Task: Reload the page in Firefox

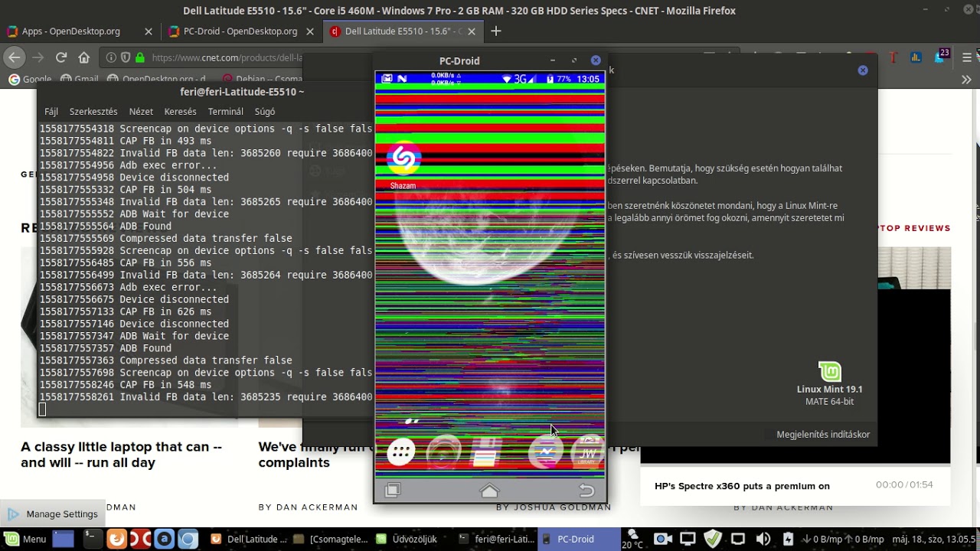Action: pyautogui.click(x=61, y=57)
